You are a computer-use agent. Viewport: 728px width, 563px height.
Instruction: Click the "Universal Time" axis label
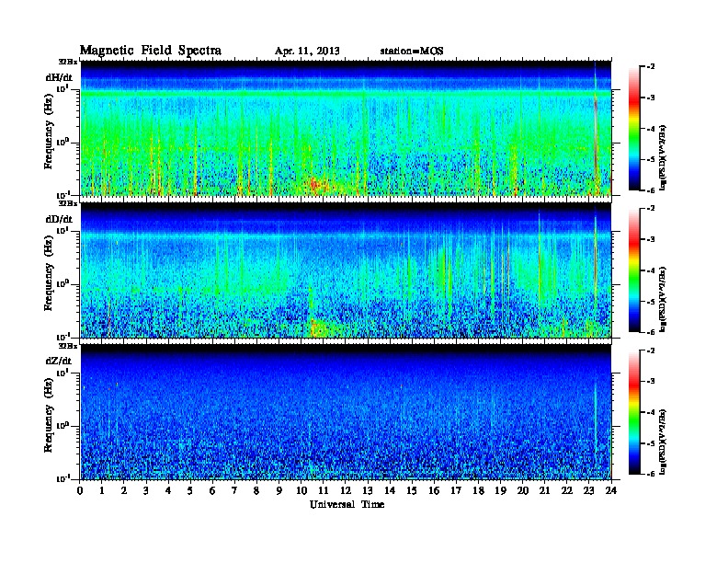(347, 504)
